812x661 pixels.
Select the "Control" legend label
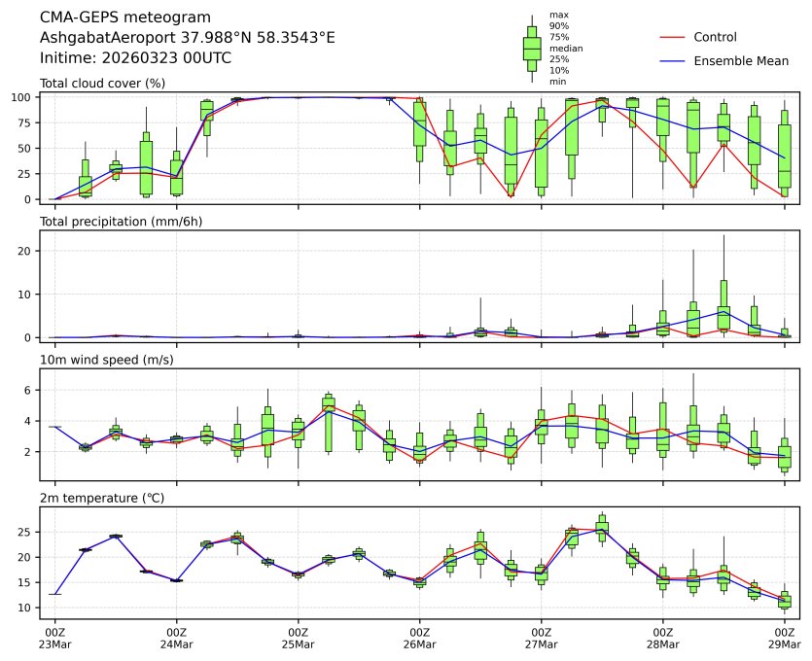[x=715, y=38]
